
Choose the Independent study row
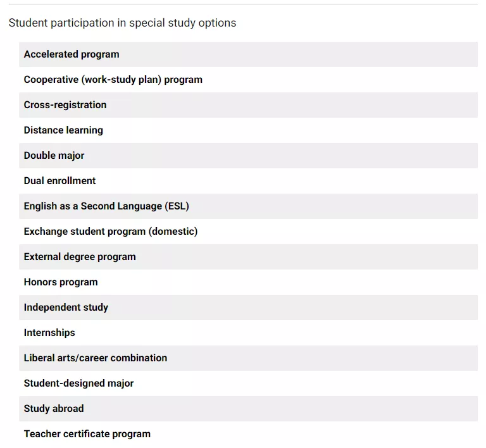tap(66, 308)
